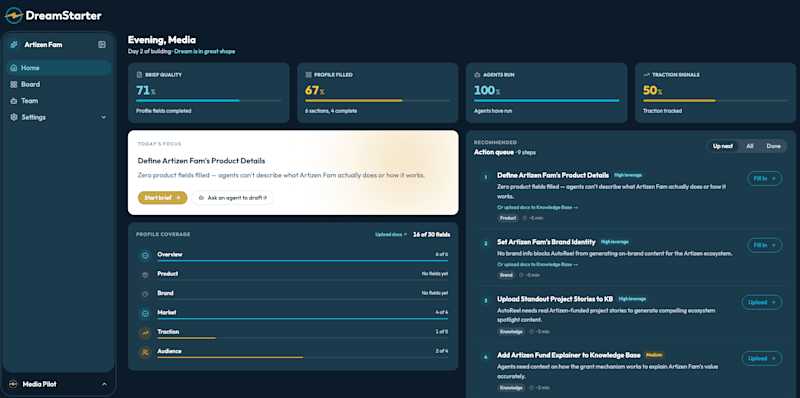
Task: Click the DreamStarter lightning logo icon
Action: (x=14, y=16)
